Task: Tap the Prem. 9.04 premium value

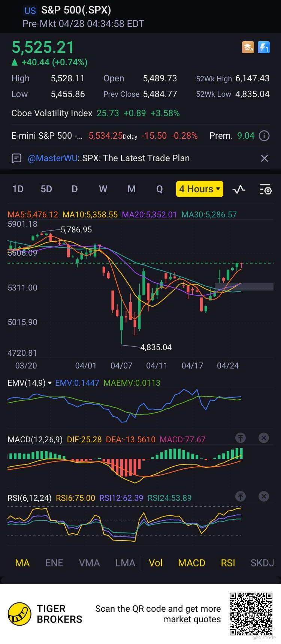Action: pos(232,136)
